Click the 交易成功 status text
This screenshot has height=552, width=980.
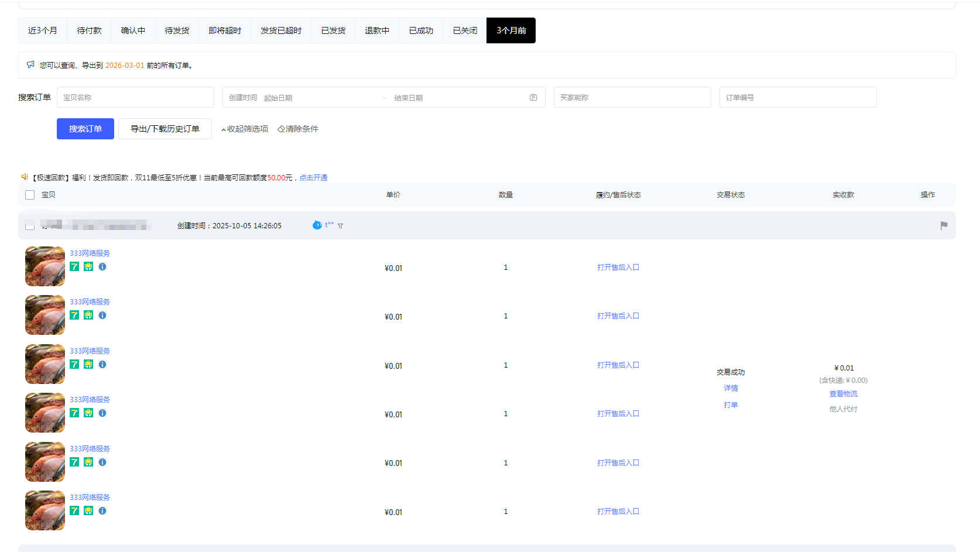coord(731,372)
